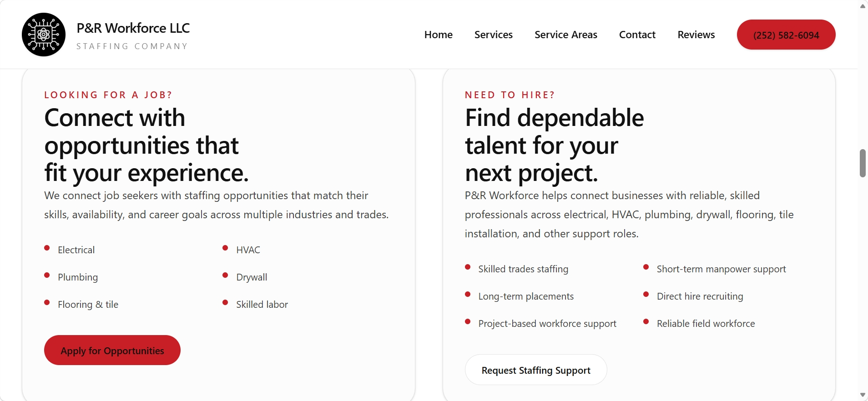Viewport: 868px width, 401px height.
Task: Click the Flooring & tile list item
Action: click(88, 305)
